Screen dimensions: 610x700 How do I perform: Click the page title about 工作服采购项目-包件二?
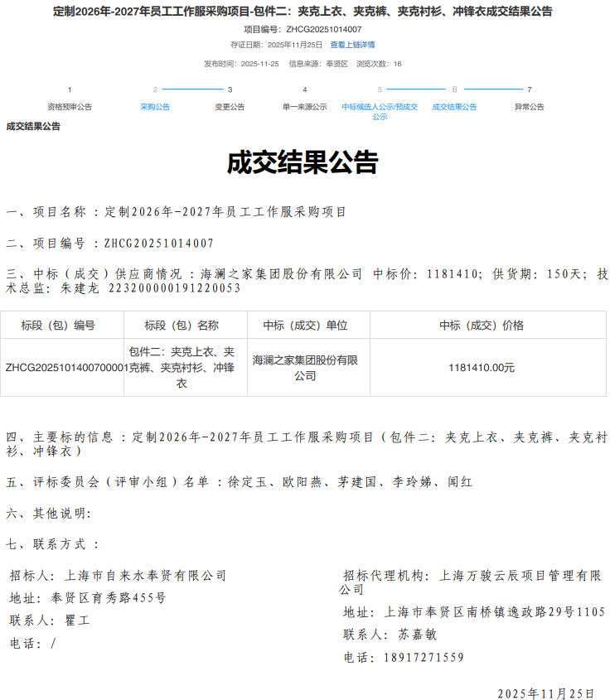pos(303,12)
